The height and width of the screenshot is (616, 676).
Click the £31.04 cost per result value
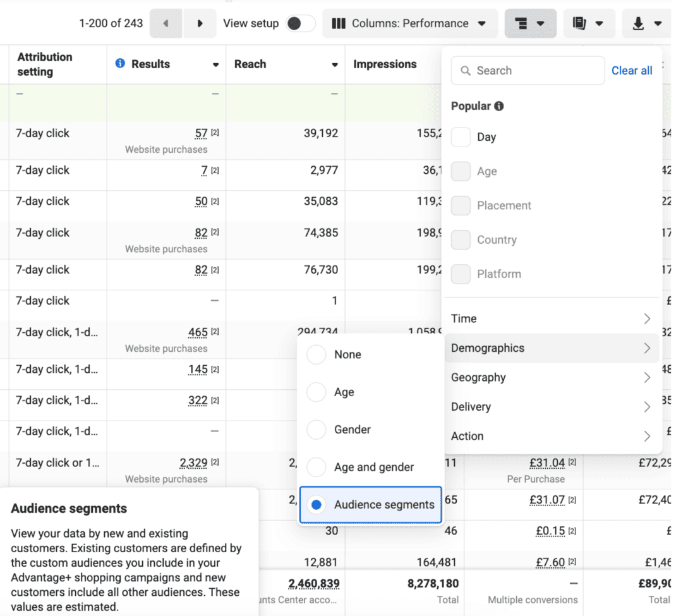pos(547,462)
